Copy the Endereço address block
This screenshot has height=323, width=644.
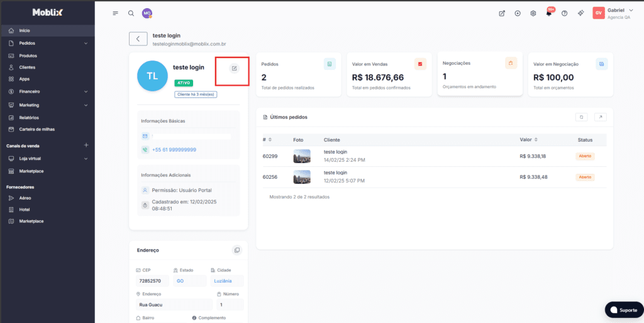236,250
